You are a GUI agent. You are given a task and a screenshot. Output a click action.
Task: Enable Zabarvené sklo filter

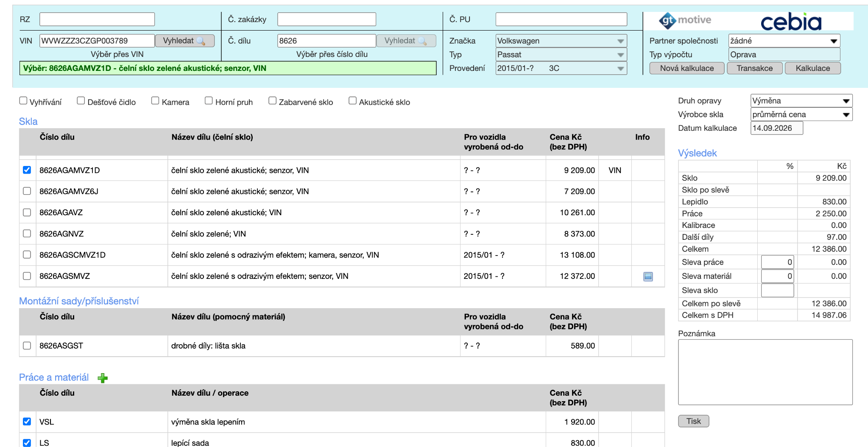click(272, 101)
